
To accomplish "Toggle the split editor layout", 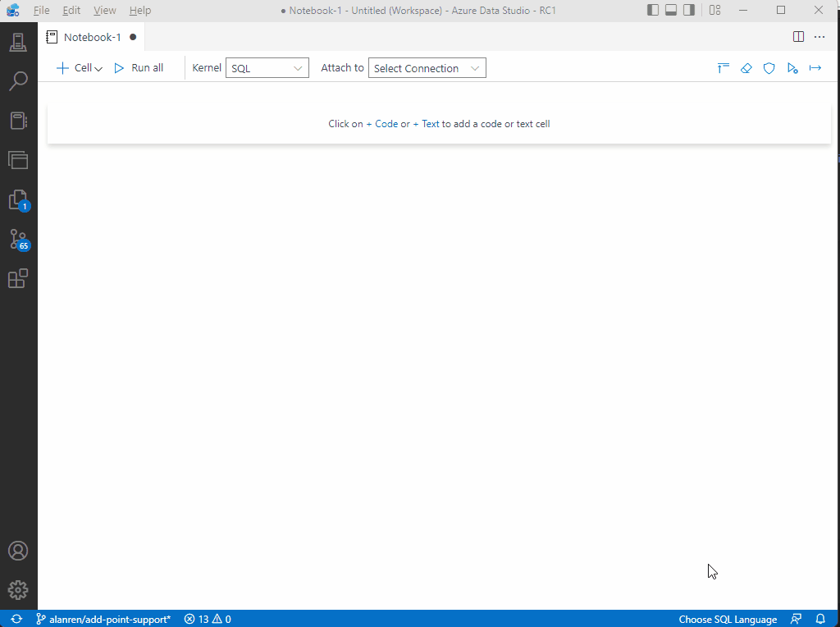I will 797,36.
